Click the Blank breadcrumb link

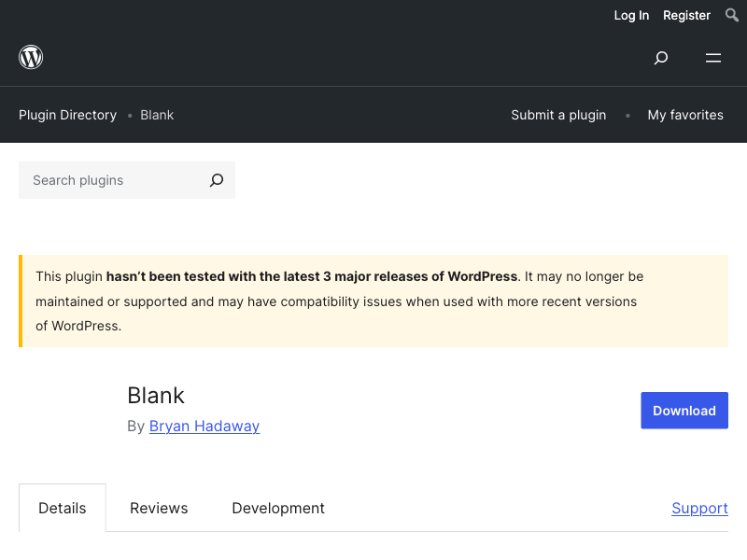(157, 115)
